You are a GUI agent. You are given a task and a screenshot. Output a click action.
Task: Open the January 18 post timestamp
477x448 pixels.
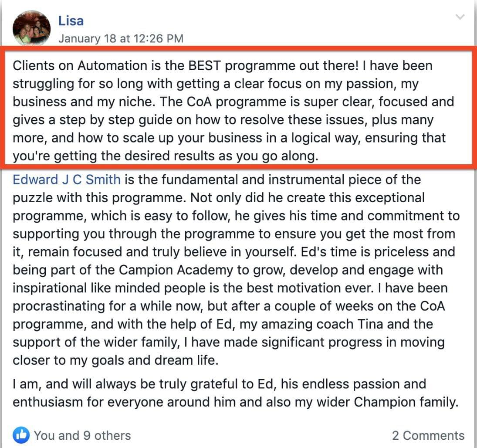tap(121, 39)
